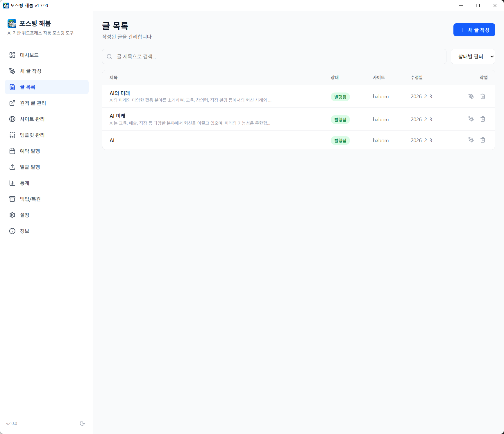
Task: Delete the 'AI의 미래' post via trash icon
Action: tap(482, 96)
